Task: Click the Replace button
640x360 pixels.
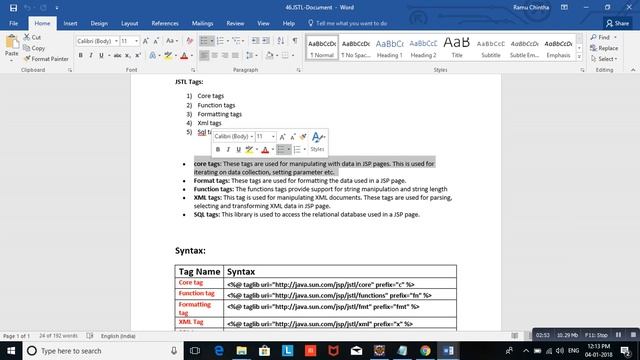Action: click(604, 48)
